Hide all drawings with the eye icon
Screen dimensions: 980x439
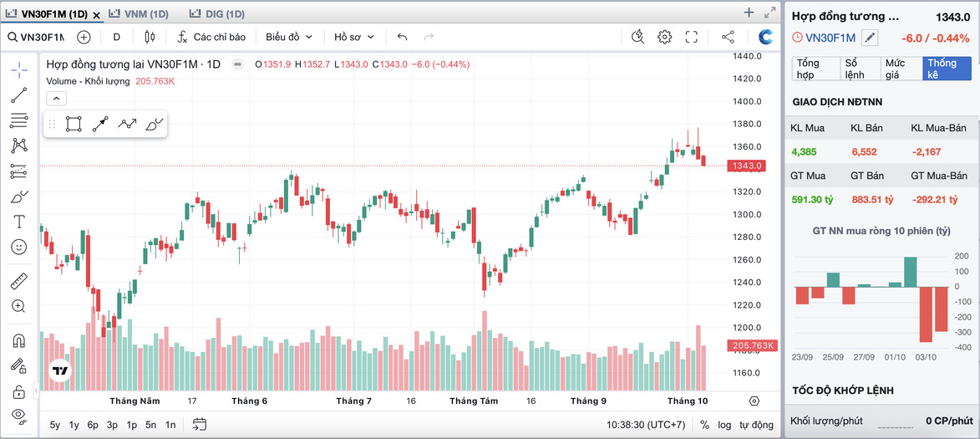(x=18, y=416)
